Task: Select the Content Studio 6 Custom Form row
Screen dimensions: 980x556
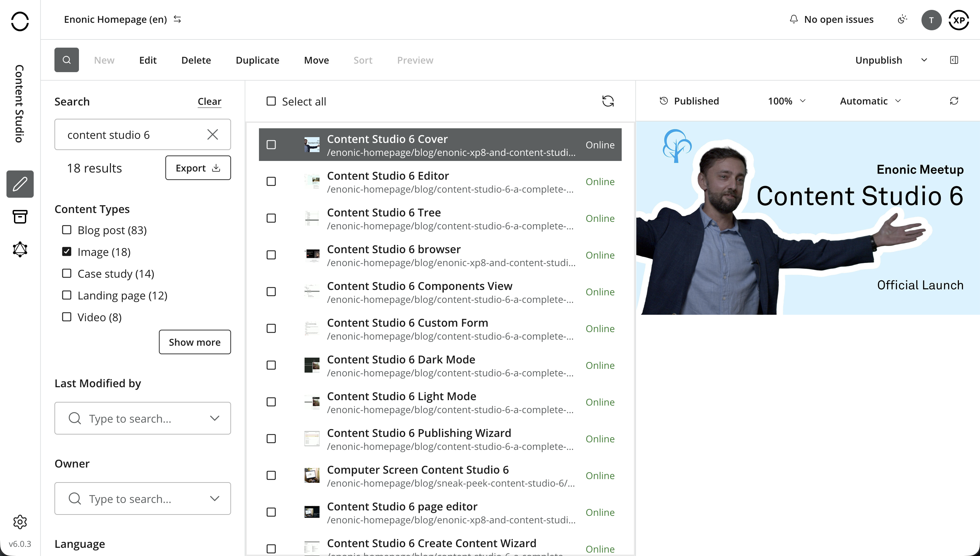Action: pos(440,328)
